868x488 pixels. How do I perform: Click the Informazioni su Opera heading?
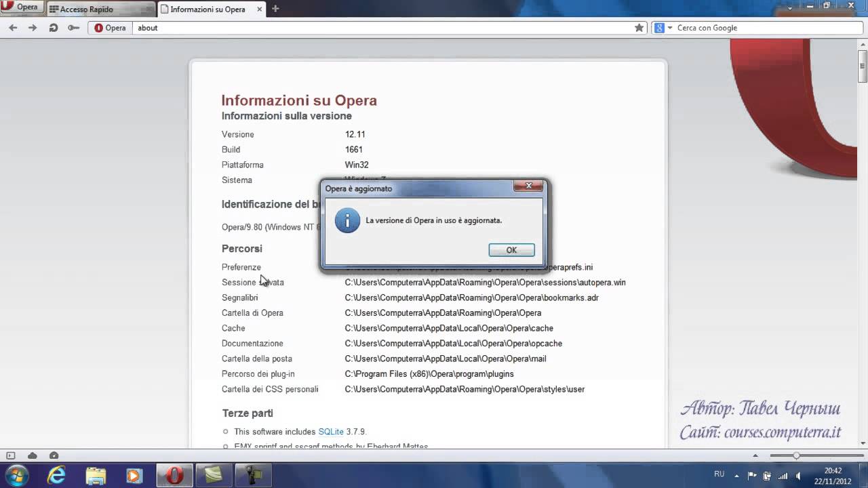pyautogui.click(x=299, y=100)
